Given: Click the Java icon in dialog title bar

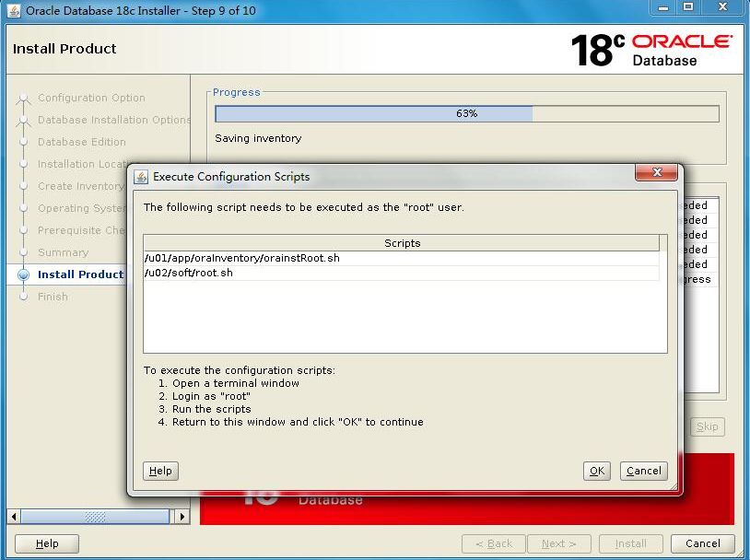Looking at the screenshot, I should (x=141, y=177).
